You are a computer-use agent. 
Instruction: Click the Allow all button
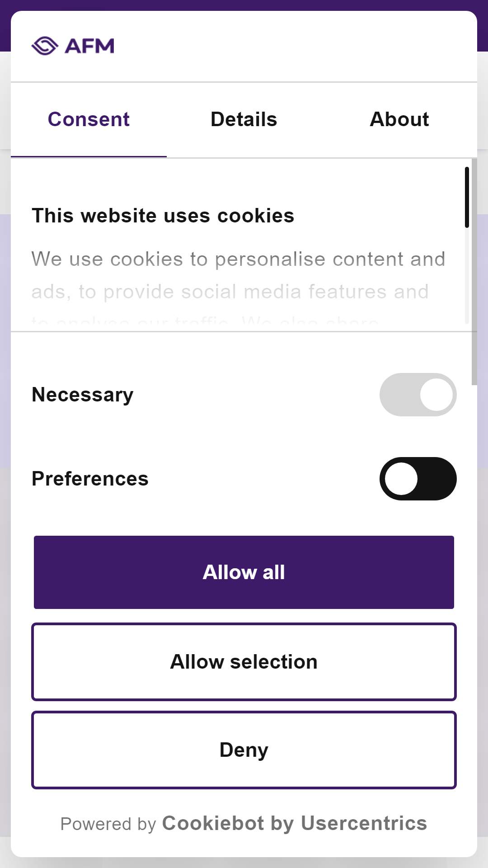(244, 572)
